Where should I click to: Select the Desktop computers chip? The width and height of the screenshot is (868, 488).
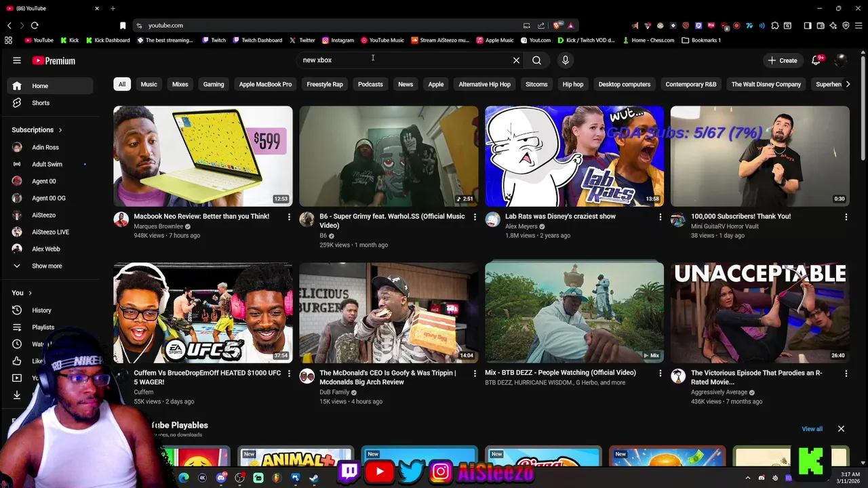(x=625, y=84)
